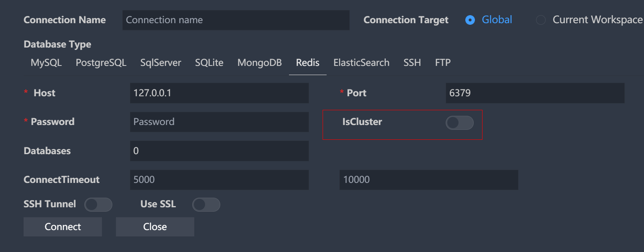Viewport: 644px width, 252px height.
Task: Close the connection dialog
Action: [x=155, y=226]
